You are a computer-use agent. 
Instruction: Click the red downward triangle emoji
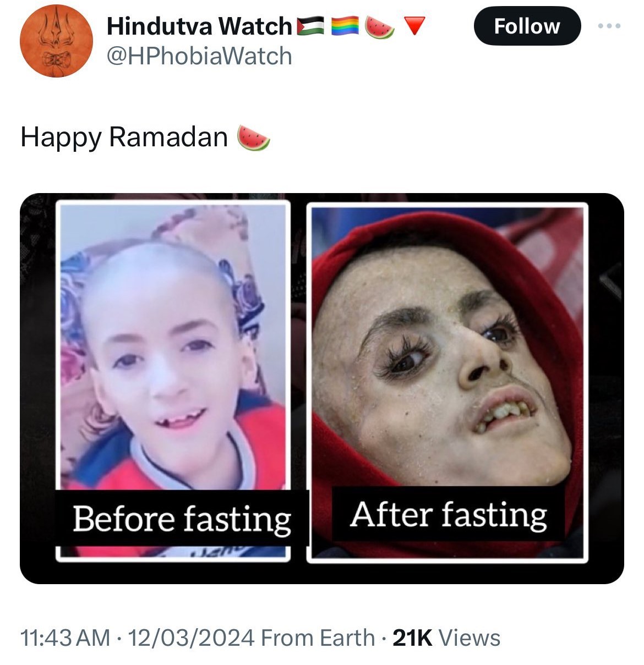(414, 25)
